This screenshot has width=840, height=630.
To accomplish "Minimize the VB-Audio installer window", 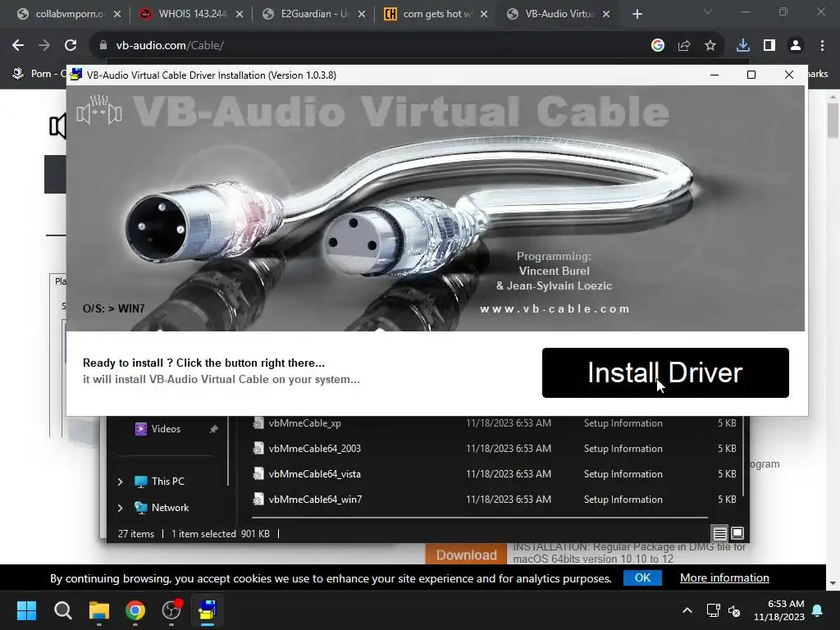I will click(714, 75).
